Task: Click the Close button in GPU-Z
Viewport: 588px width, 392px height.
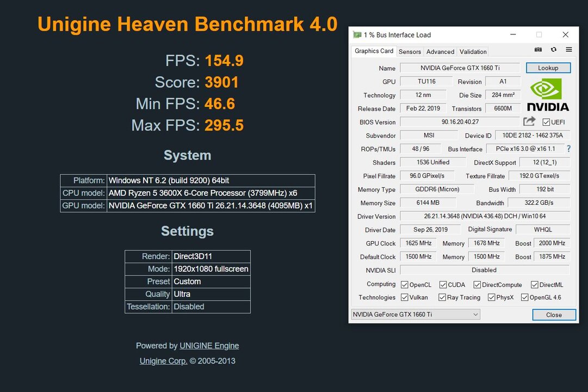Action: pyautogui.click(x=554, y=315)
